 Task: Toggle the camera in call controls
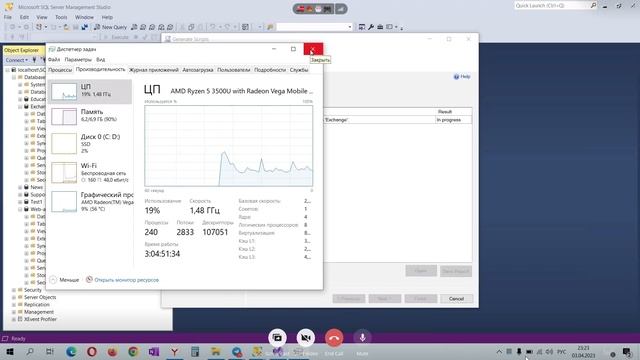click(305, 338)
